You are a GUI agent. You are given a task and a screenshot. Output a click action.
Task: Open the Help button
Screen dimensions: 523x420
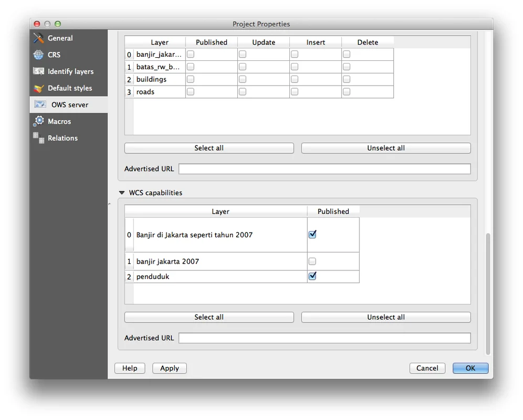click(x=130, y=368)
